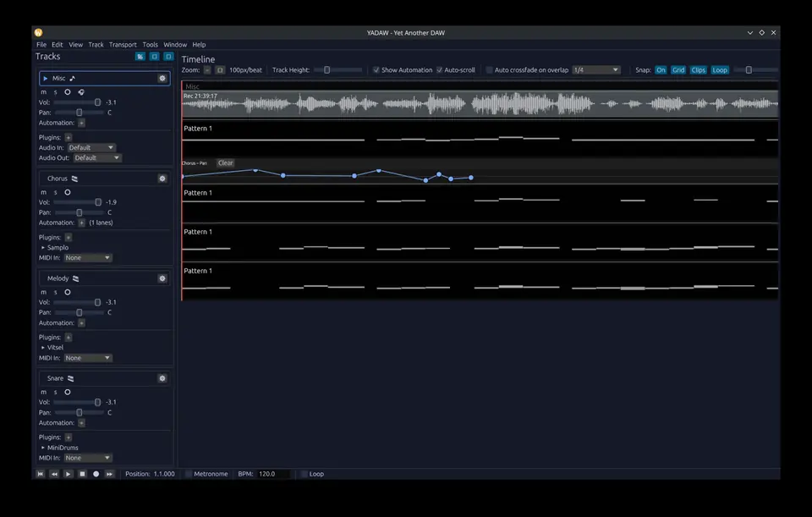Open the Melody track settings gear
This screenshot has height=517, width=812.
[162, 278]
